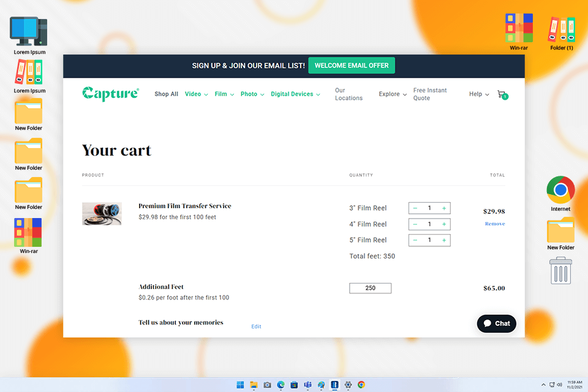The image size is (588, 392).
Task: Expand the Explore dropdown menu
Action: click(x=393, y=94)
